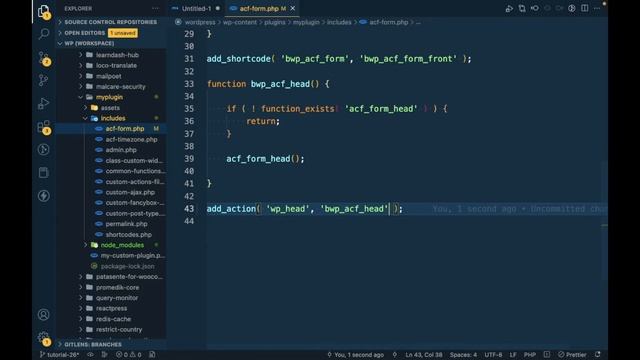The height and width of the screenshot is (360, 640).
Task: Expand redis-cache folder
Action: 113,319
